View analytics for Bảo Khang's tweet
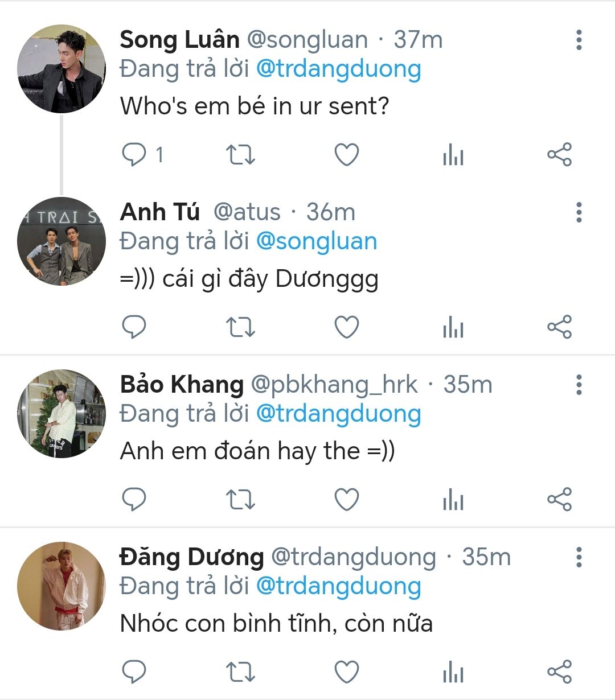This screenshot has height=700, width=615. 453,499
